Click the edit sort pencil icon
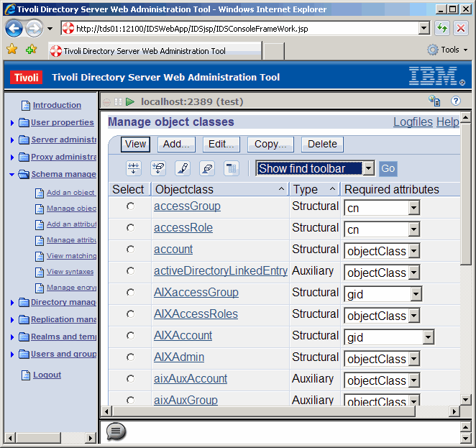This screenshot has width=476, height=448. tap(183, 168)
